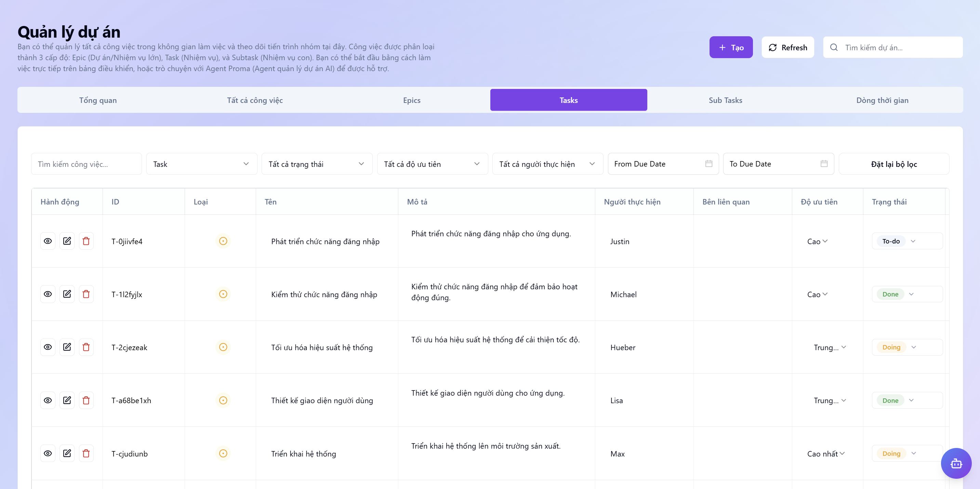Open the Tất cả độ ưu tiên filter

[x=432, y=164]
